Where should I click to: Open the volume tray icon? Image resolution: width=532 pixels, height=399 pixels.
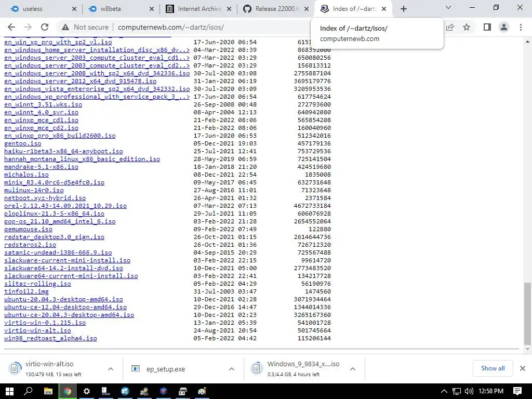tap(469, 392)
